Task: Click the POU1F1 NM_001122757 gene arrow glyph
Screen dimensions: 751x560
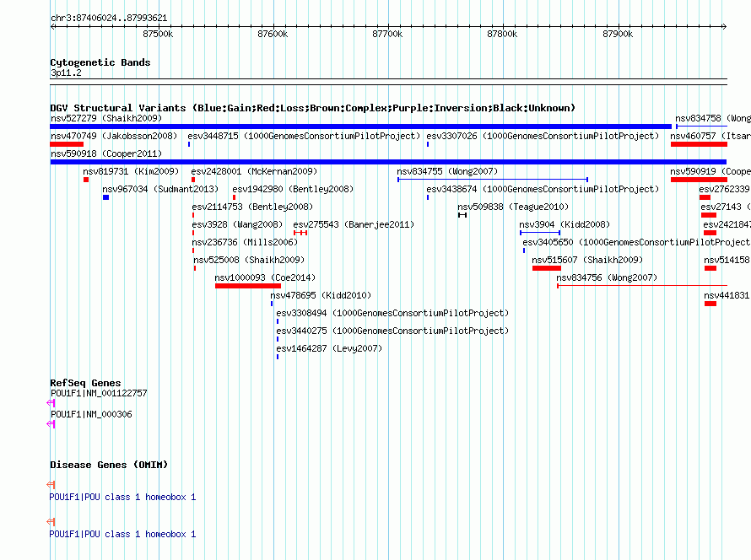Action: pos(51,403)
